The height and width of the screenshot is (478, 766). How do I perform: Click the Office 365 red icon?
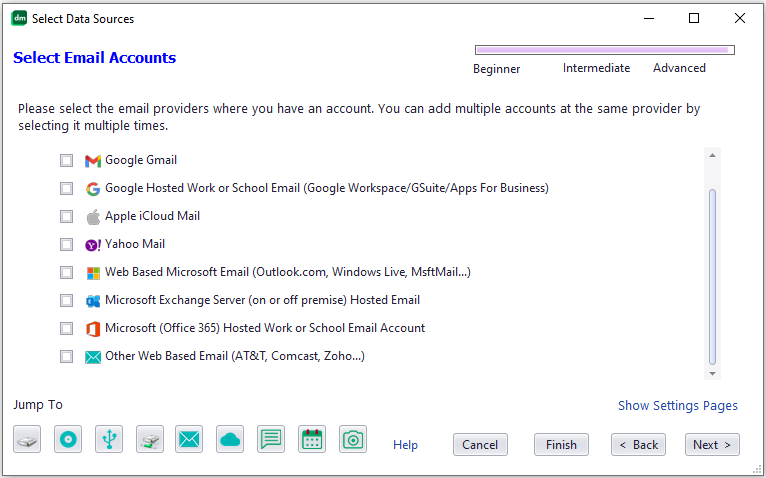coord(93,328)
